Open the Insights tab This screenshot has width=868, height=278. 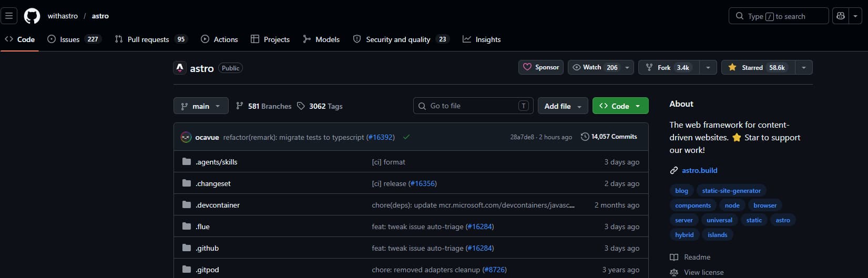coord(482,39)
